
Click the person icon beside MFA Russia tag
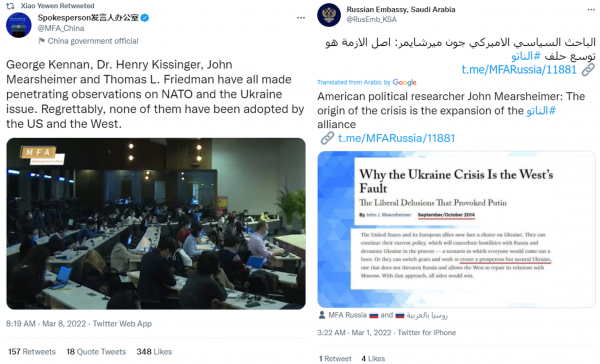(321, 315)
